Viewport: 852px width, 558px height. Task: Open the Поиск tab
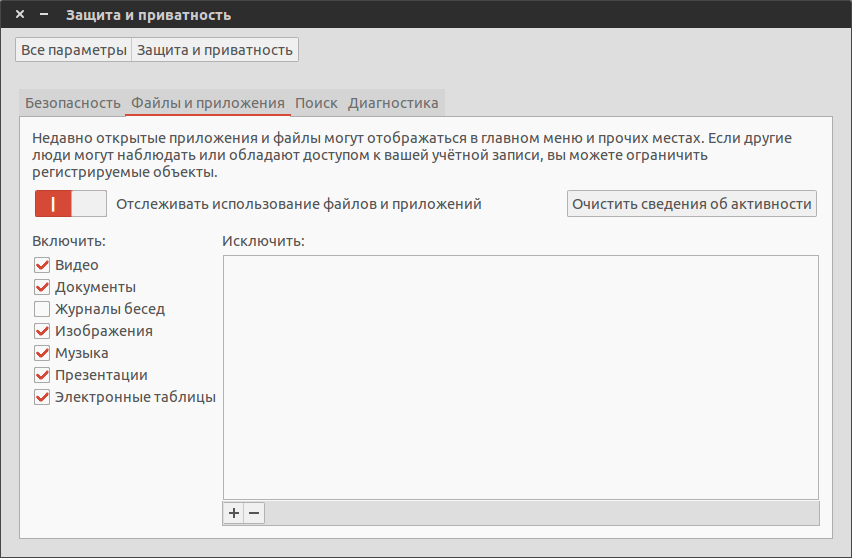(316, 103)
